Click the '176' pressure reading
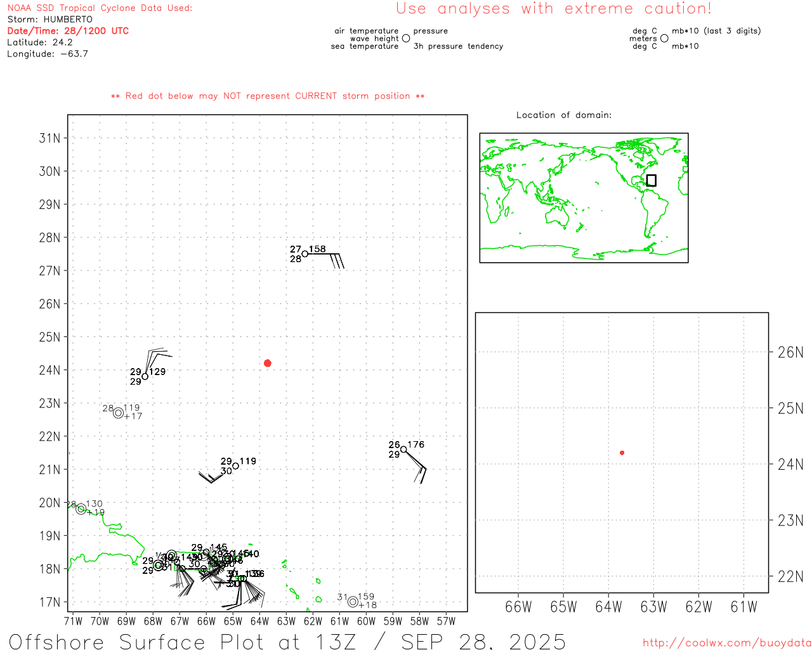 416,445
